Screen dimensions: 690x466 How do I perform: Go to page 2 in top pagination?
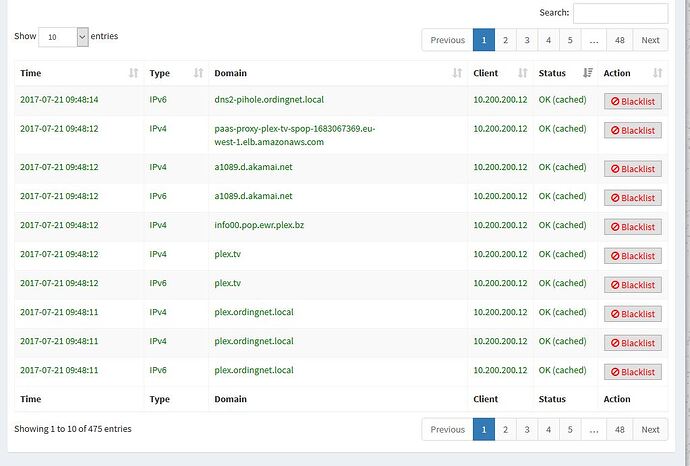[506, 40]
